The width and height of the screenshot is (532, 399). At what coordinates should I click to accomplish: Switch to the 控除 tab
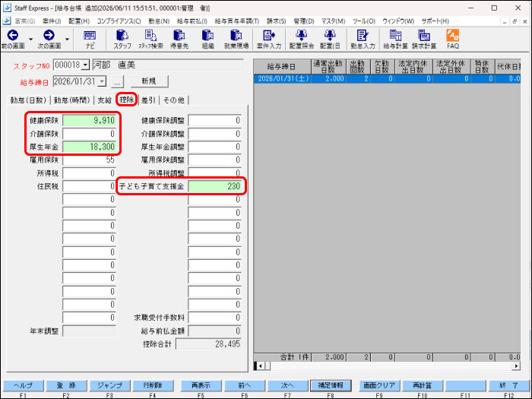[x=127, y=100]
